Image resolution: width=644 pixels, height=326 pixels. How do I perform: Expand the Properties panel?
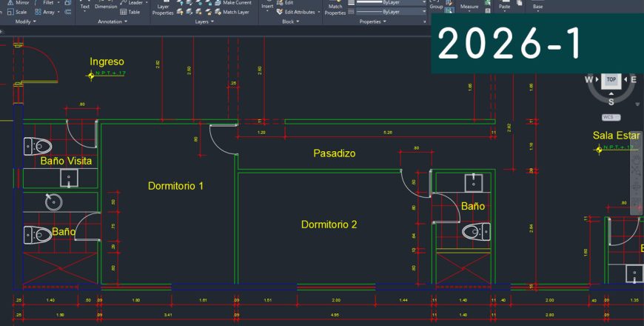point(372,21)
